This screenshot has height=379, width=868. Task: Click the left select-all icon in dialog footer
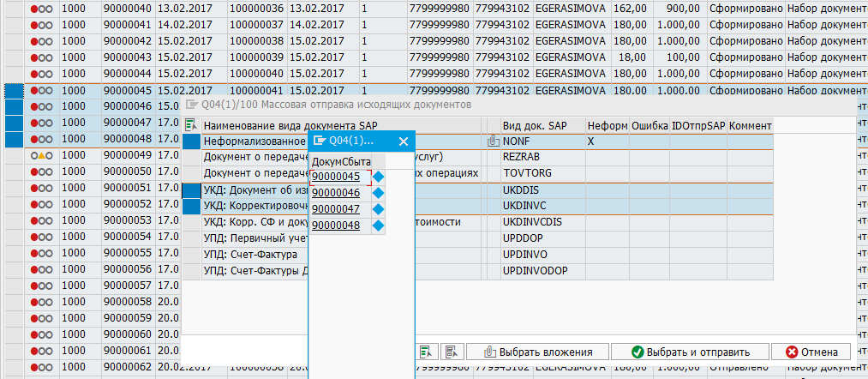(428, 352)
